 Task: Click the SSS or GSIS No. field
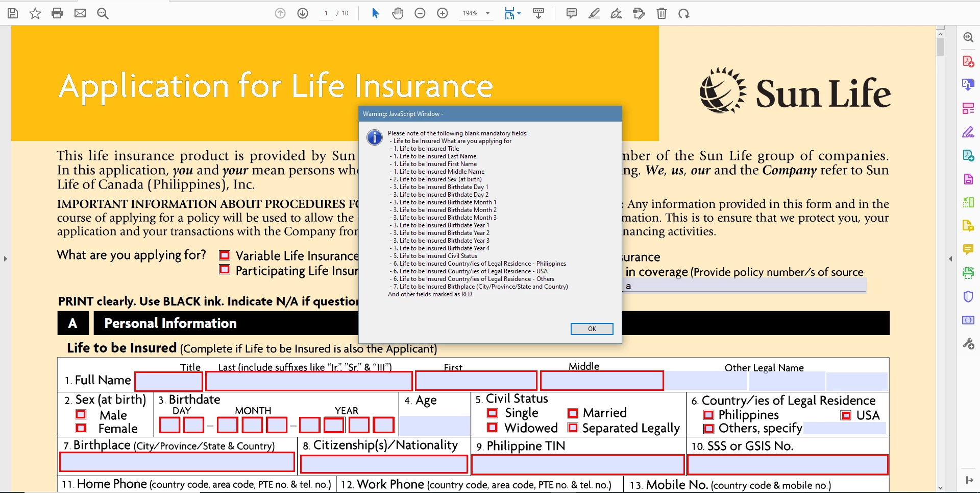(788, 464)
